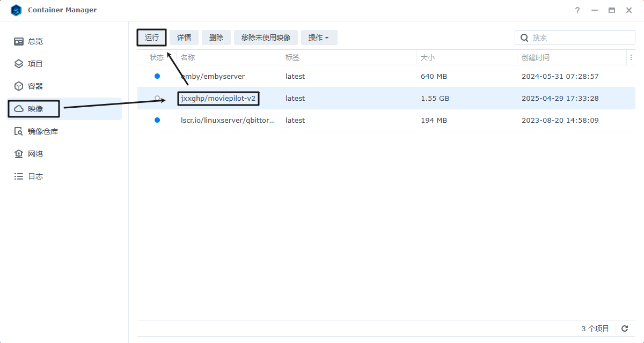Open the help question mark icon
This screenshot has width=644, height=343.
point(577,10)
